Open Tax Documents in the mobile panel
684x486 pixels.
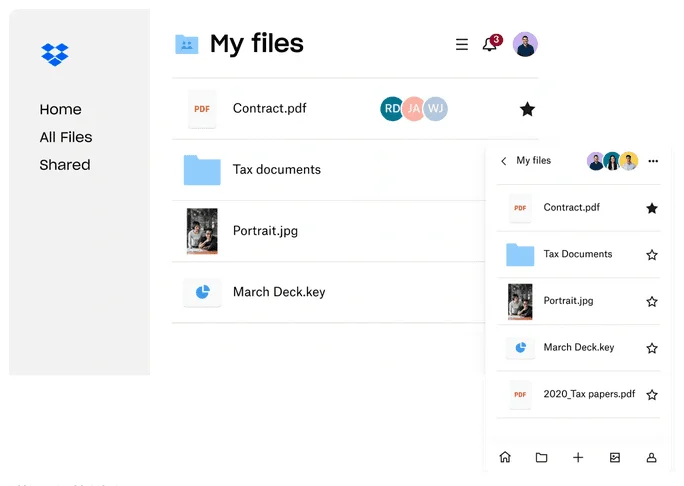[578, 254]
